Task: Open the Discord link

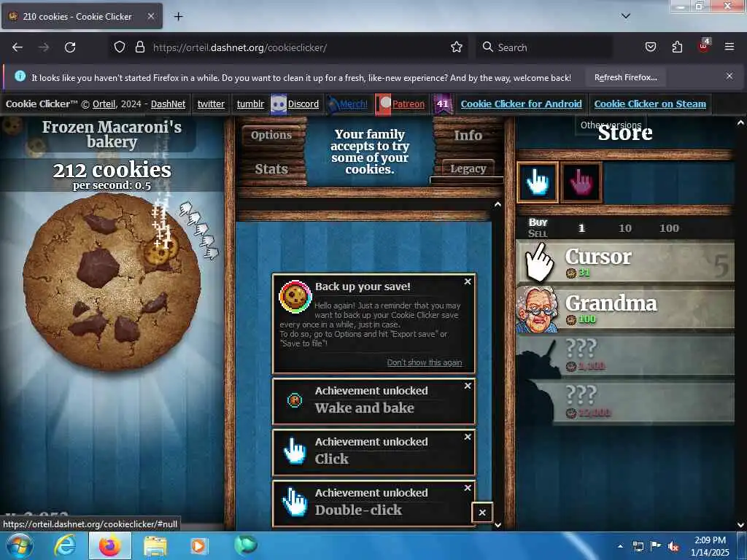Action: [x=303, y=104]
